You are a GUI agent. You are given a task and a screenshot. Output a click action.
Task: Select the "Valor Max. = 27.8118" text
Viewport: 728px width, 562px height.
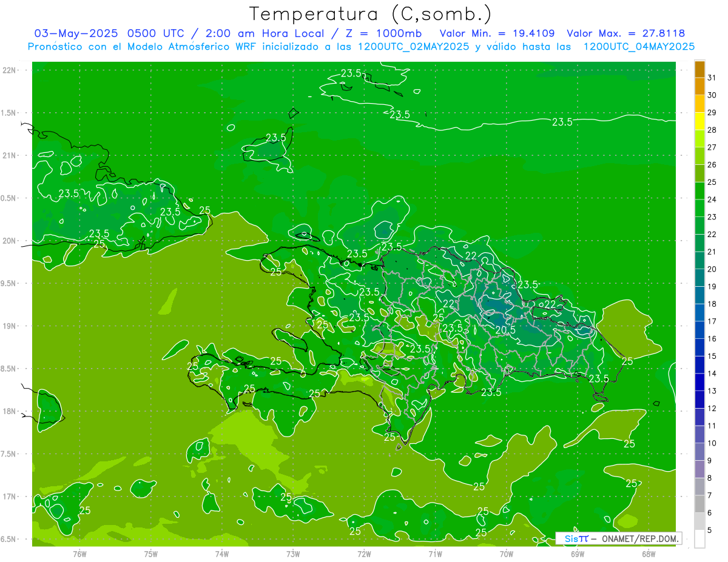click(x=625, y=33)
